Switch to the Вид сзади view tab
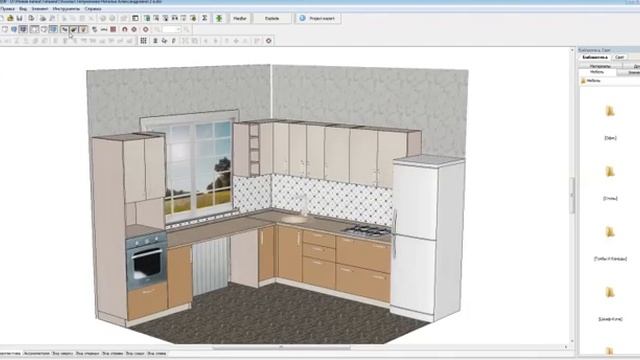The height and width of the screenshot is (360, 640). 135,353
